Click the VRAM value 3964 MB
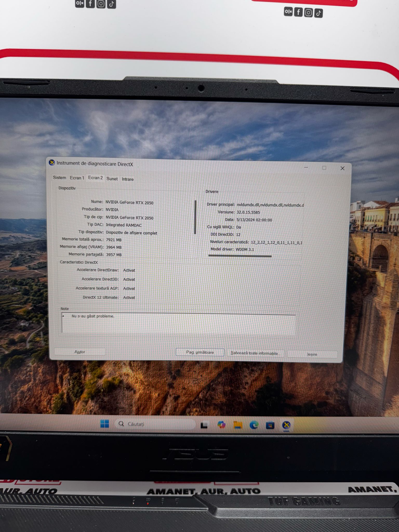 pyautogui.click(x=114, y=247)
